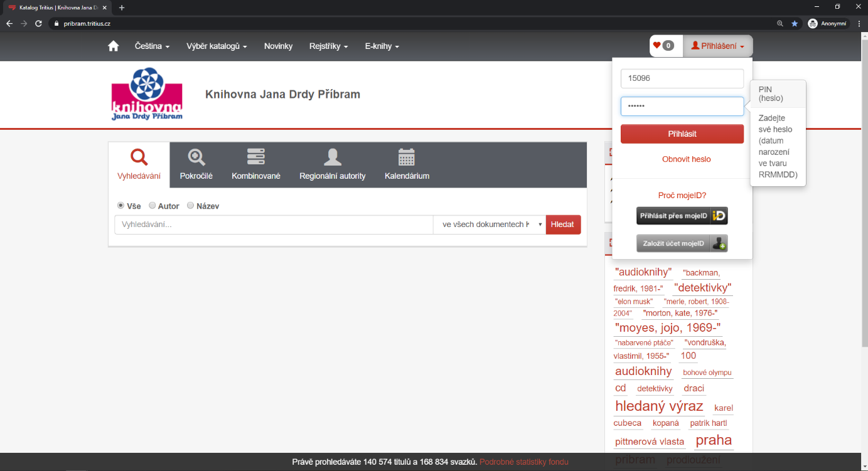Screen dimensions: 868x471
Task: Click the "audioknihy" quoted tag
Action: [x=643, y=272]
